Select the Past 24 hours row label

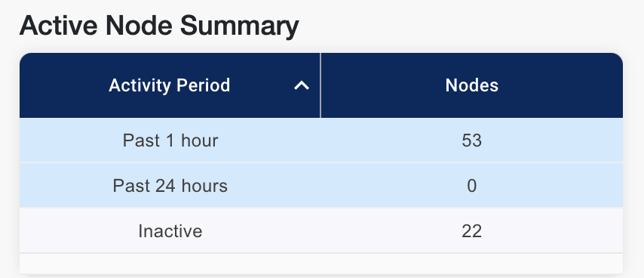[170, 186]
